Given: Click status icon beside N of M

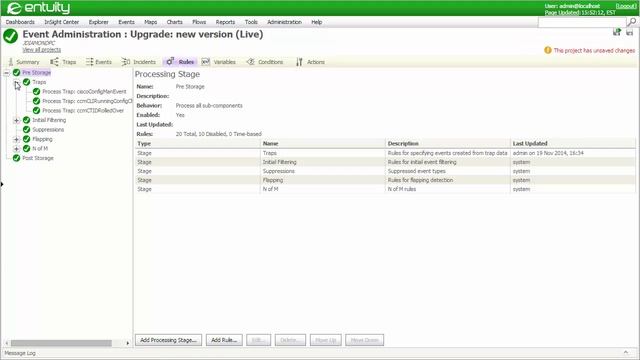Looking at the screenshot, I should coord(27,149).
